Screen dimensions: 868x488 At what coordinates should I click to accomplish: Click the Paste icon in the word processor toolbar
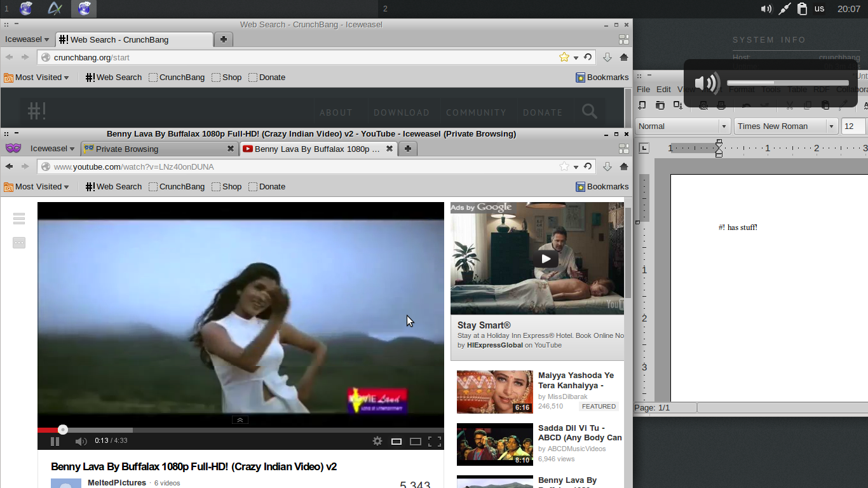(x=825, y=105)
